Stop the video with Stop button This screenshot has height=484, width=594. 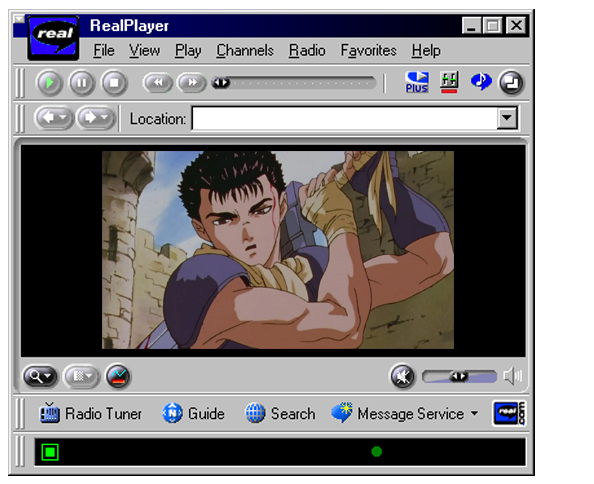tap(114, 83)
